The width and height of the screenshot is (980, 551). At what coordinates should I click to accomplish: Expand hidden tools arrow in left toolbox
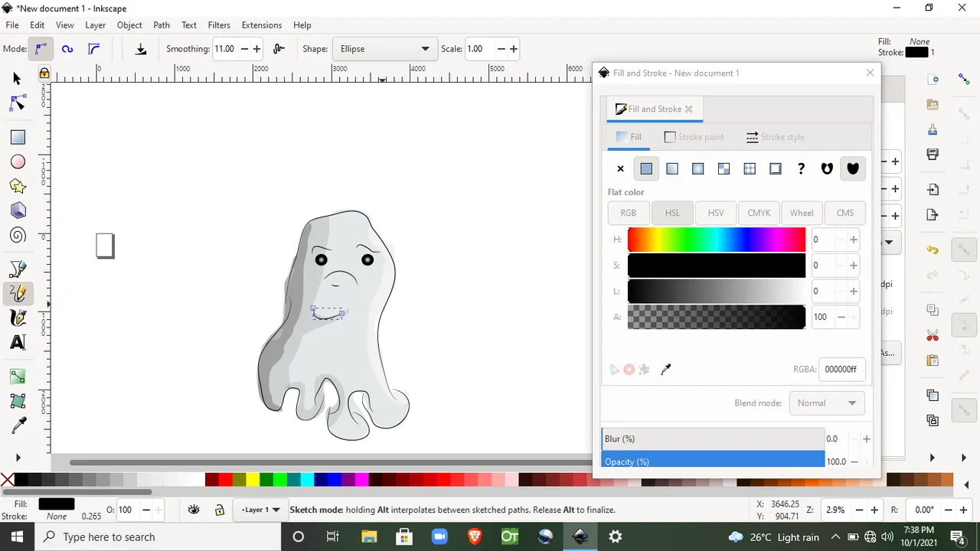[18, 458]
